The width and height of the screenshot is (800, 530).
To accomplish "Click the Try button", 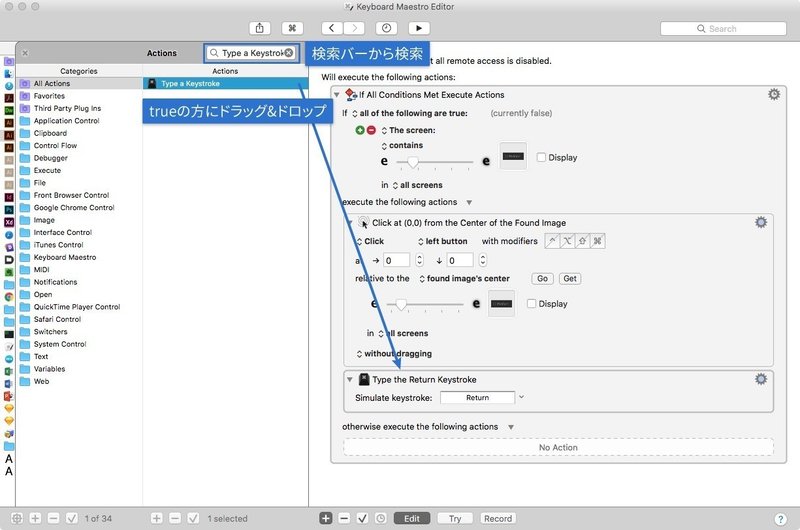I will (455, 518).
